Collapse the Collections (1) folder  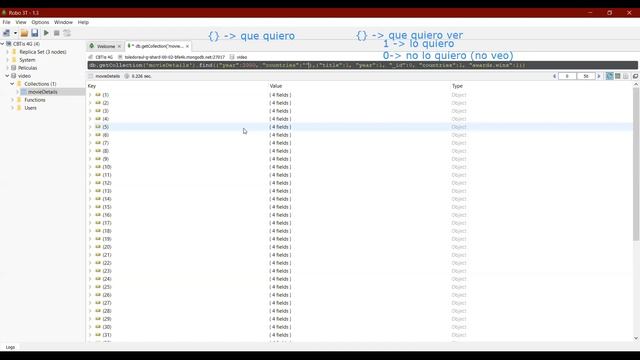click(x=12, y=84)
